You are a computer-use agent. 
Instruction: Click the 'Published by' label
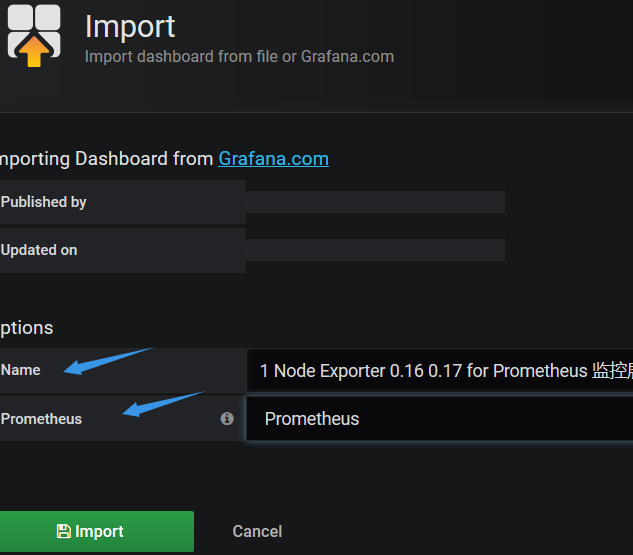click(x=44, y=202)
